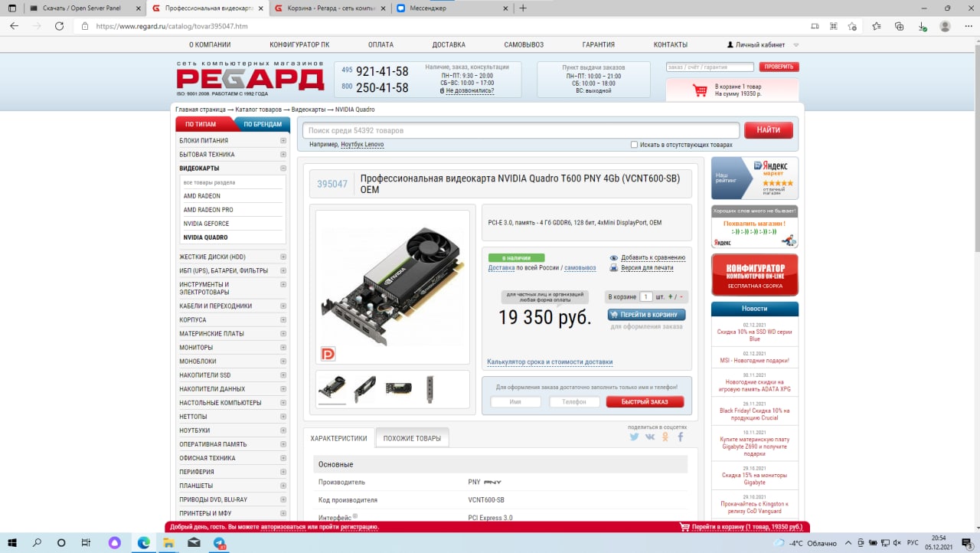Open 'Личный кабинет' dropdown
This screenshot has height=553, width=980.
pos(762,44)
